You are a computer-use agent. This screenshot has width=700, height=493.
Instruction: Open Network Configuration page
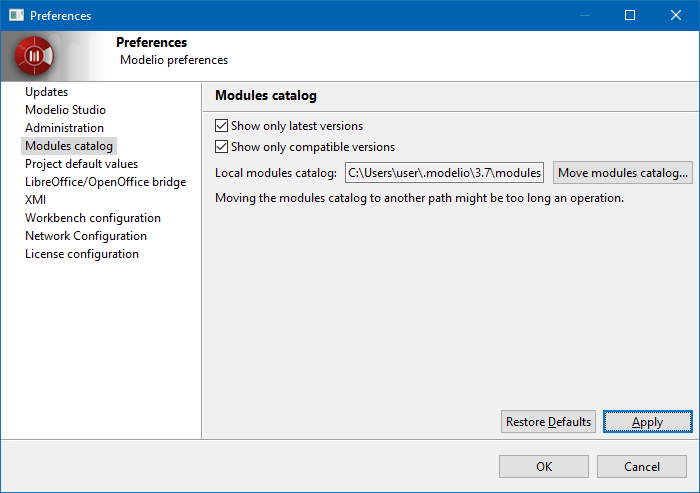click(x=85, y=236)
